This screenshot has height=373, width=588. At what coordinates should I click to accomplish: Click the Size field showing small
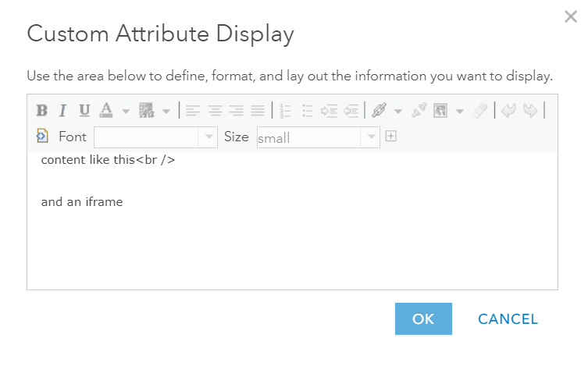[308, 137]
